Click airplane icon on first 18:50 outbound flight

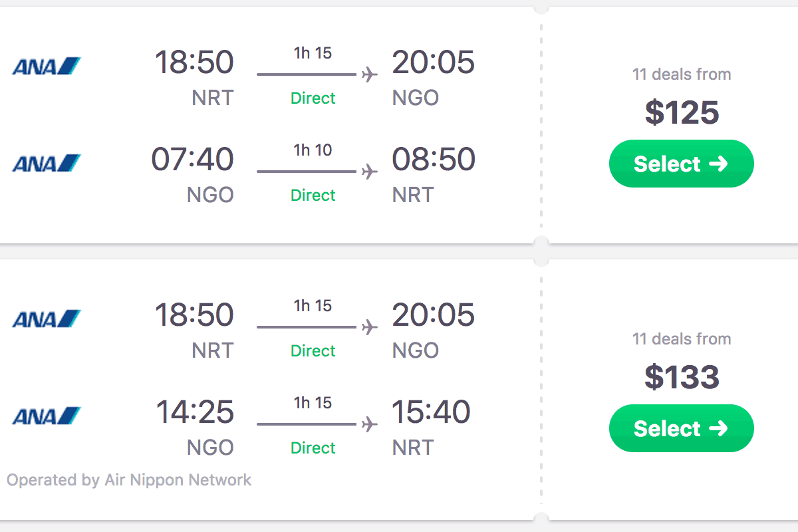click(370, 74)
